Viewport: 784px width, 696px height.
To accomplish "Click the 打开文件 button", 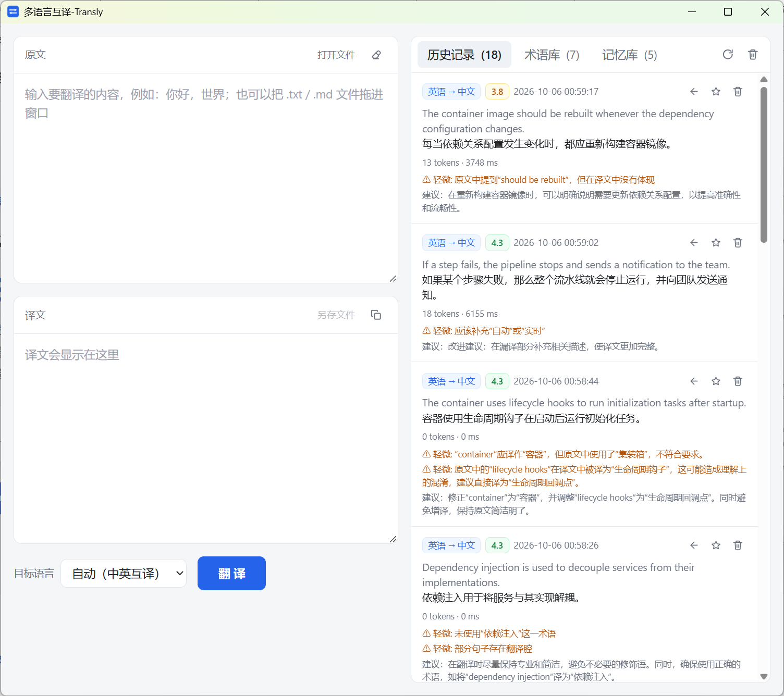I will pos(336,55).
